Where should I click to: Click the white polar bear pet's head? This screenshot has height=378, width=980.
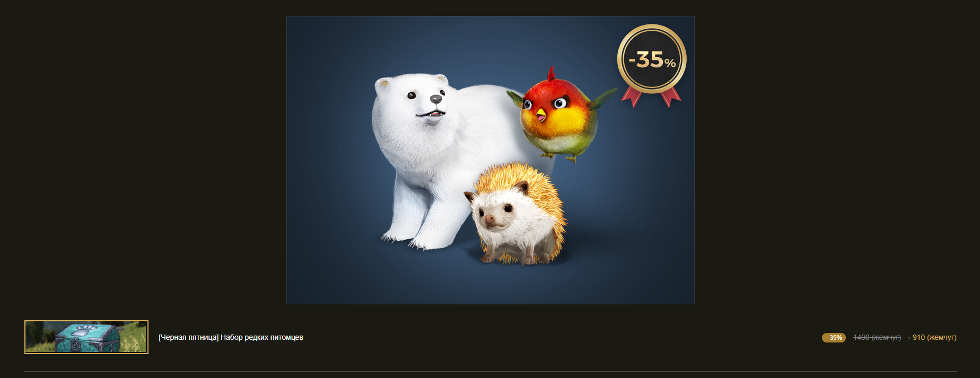tap(414, 106)
